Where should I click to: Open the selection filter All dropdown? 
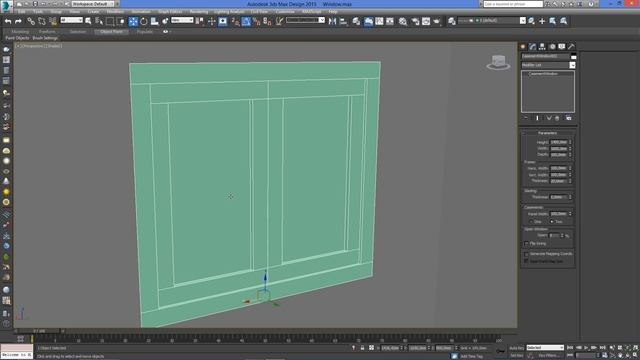(x=71, y=20)
